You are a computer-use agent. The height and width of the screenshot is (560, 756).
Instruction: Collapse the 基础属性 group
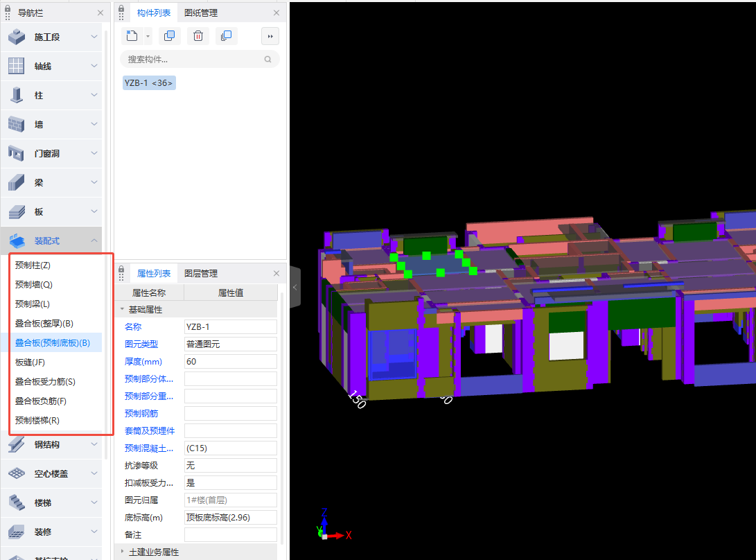123,310
